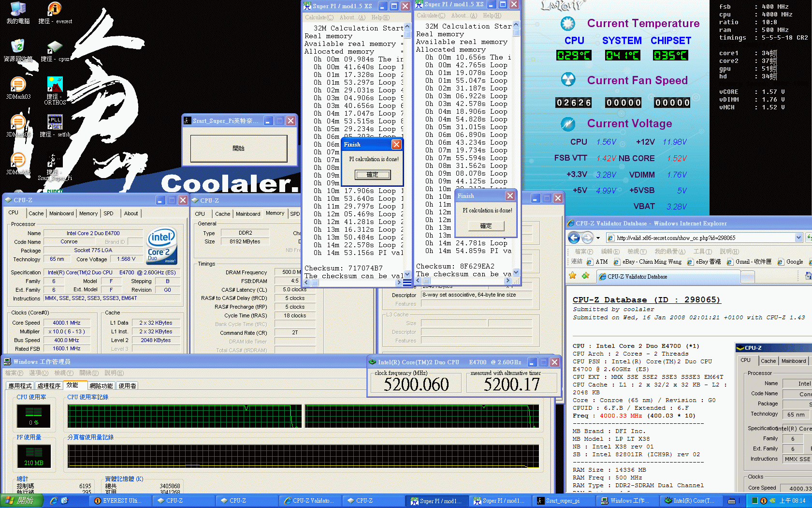The image size is (812, 508).
Task: Switch to the Mainboard tab in left CPU-Z window
Action: tap(61, 213)
